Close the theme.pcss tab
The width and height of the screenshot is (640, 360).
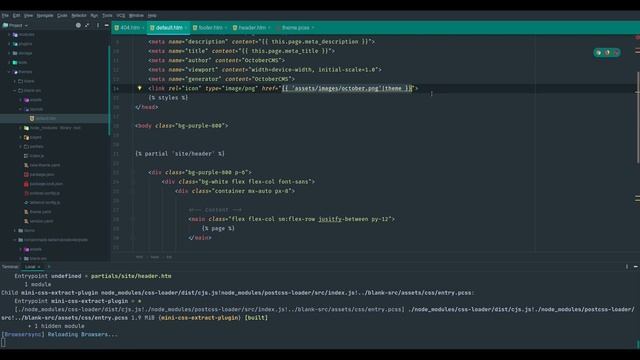(313, 28)
